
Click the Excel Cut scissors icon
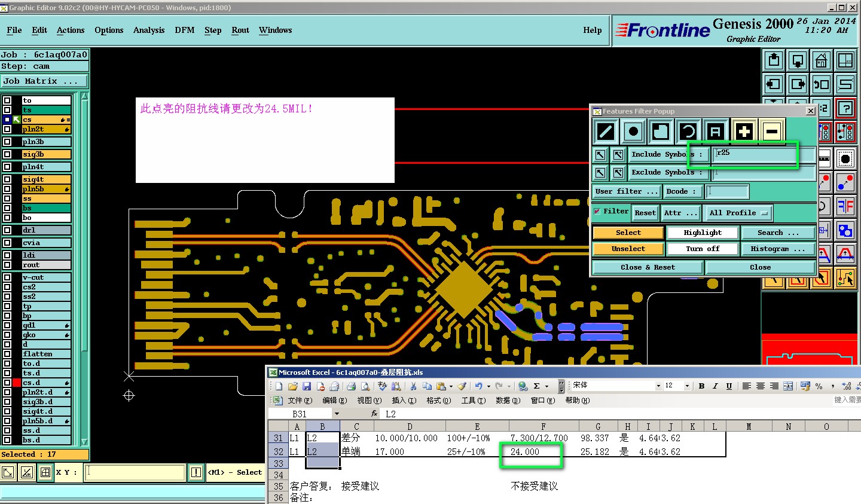(x=413, y=386)
